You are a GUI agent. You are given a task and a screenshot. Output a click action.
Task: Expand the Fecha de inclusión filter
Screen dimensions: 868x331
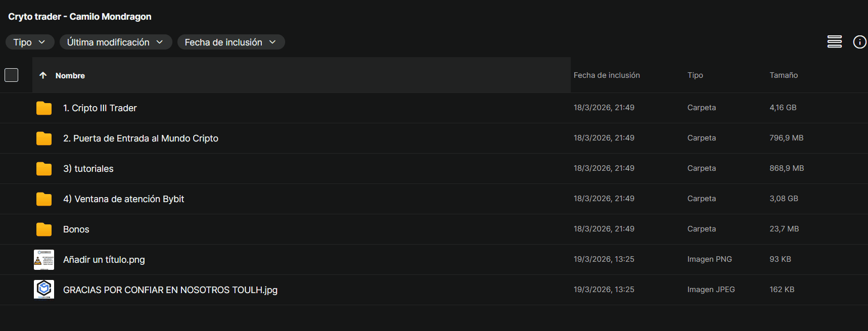click(231, 42)
